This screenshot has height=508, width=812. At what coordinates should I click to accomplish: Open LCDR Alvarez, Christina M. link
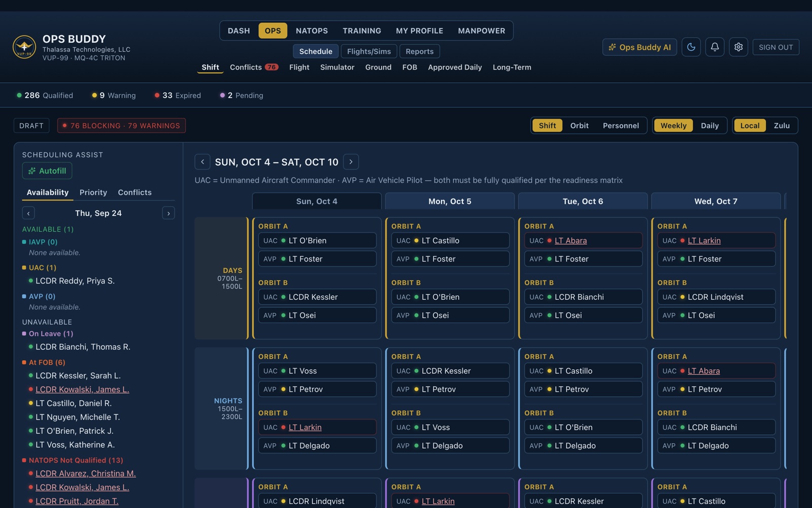(x=86, y=473)
